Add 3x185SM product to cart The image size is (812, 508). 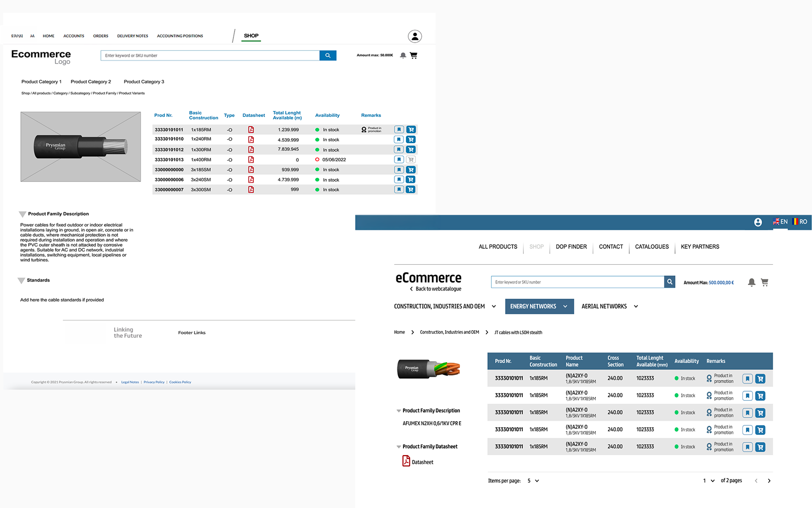click(411, 170)
